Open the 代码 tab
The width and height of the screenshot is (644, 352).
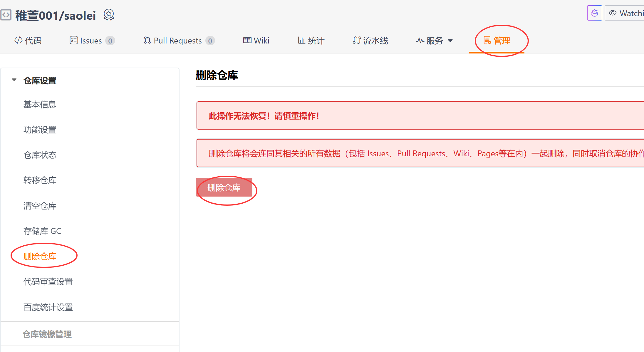28,41
